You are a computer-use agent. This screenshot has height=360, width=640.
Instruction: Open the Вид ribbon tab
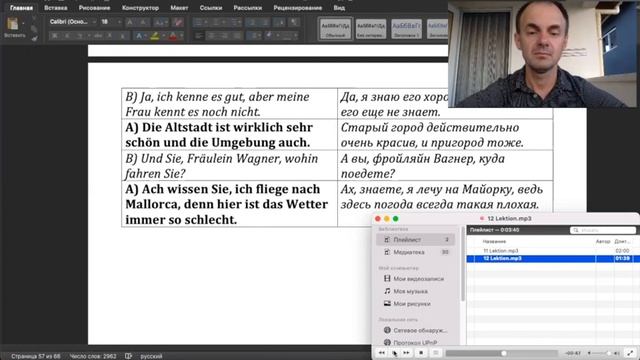pos(339,8)
